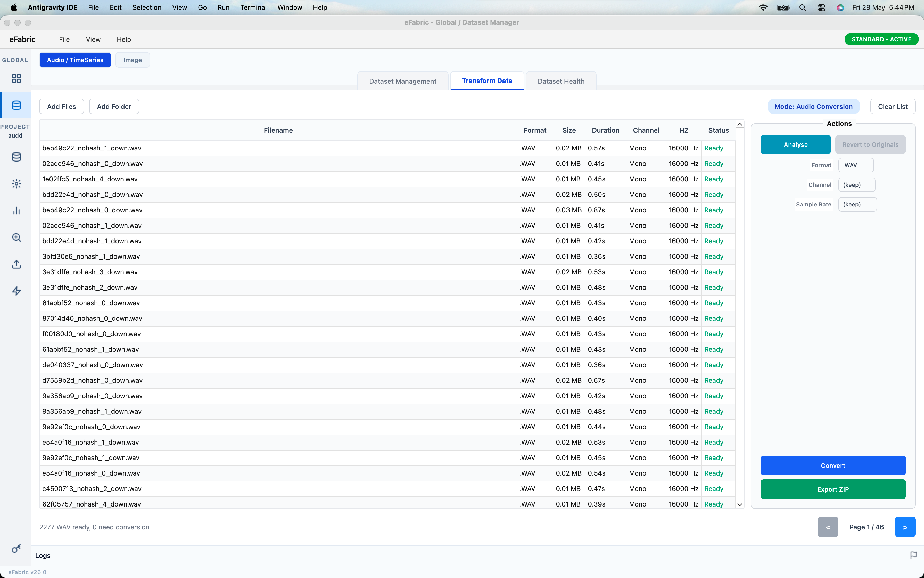Image resolution: width=924 pixels, height=578 pixels.
Task: Click the Analyse button
Action: pyautogui.click(x=795, y=145)
